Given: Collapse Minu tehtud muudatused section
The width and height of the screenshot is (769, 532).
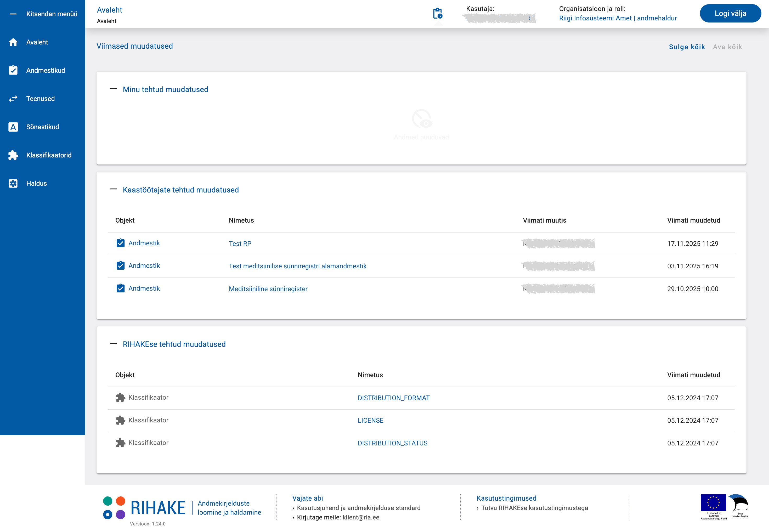Looking at the screenshot, I should (x=113, y=89).
